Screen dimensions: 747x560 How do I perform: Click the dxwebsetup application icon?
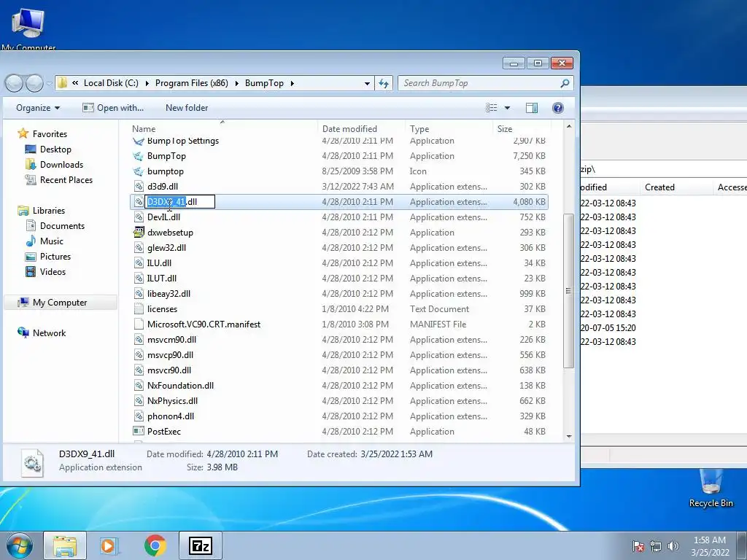tap(138, 233)
